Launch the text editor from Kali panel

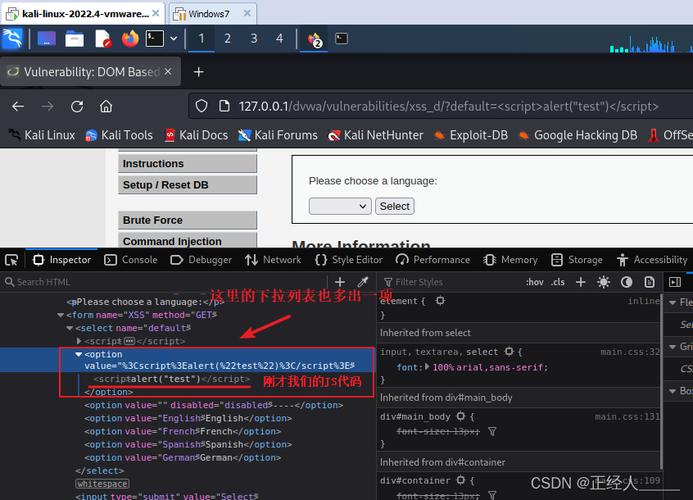tap(103, 39)
